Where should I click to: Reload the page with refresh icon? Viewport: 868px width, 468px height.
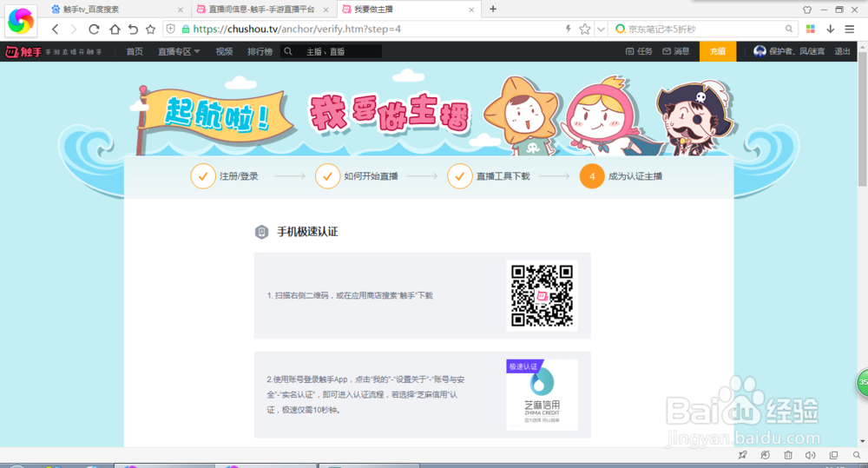94,30
